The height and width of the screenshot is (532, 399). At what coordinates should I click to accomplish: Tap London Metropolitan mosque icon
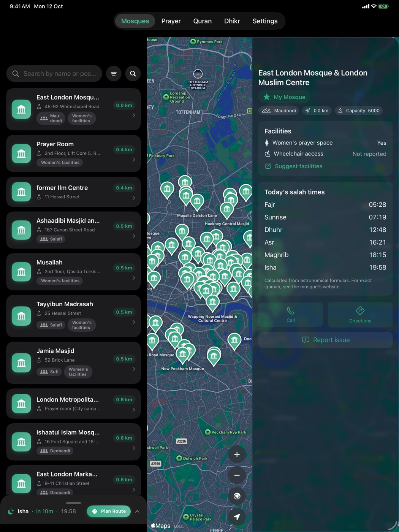21,404
